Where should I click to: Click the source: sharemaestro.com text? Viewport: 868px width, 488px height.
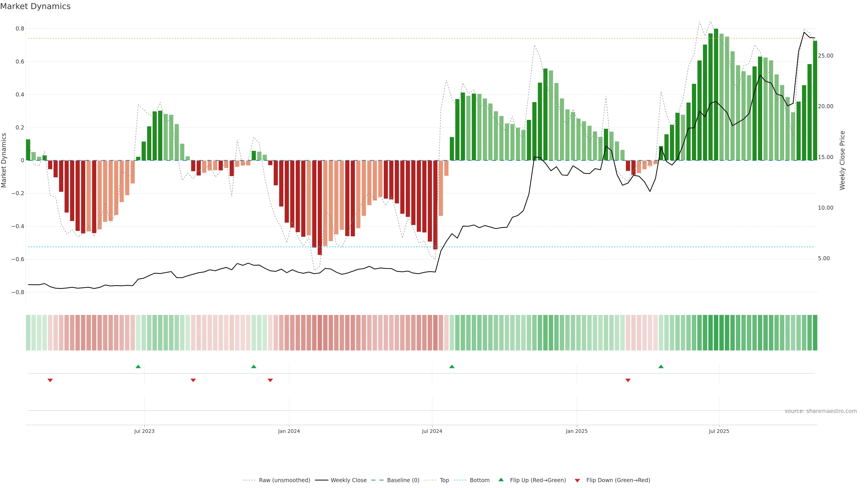(821, 411)
